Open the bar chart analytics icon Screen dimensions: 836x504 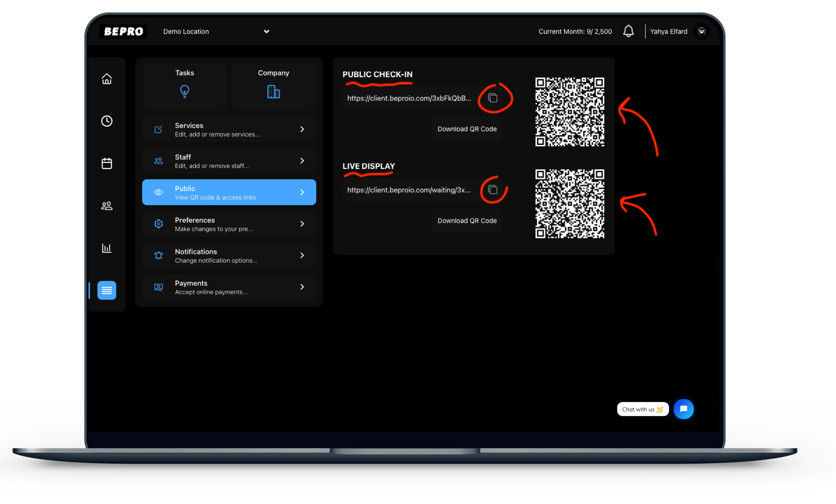click(107, 248)
